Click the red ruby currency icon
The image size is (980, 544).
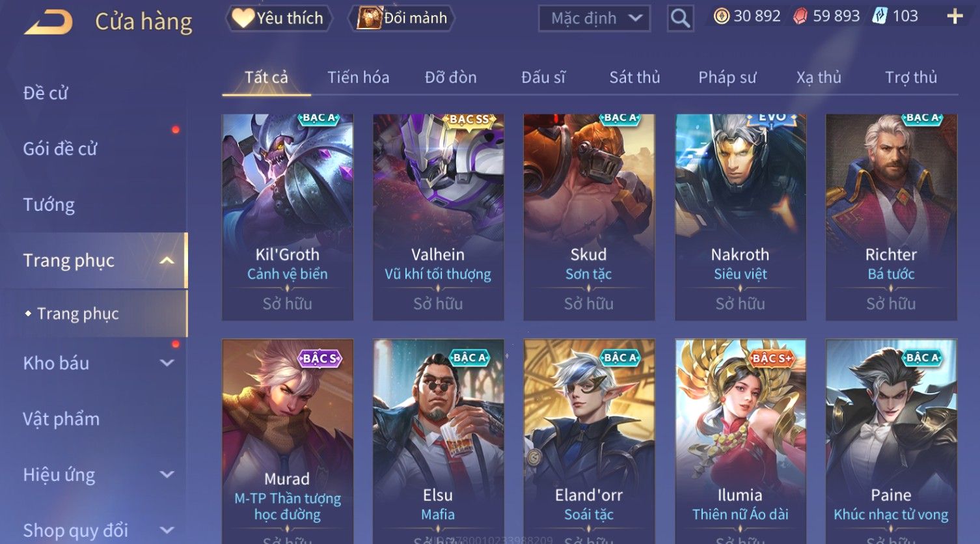coord(800,16)
